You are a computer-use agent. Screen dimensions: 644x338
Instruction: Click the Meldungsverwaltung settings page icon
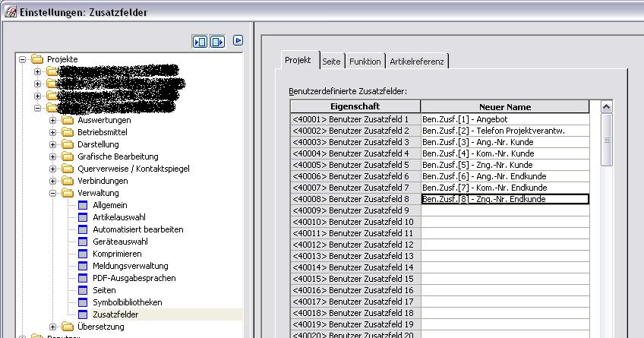point(83,266)
